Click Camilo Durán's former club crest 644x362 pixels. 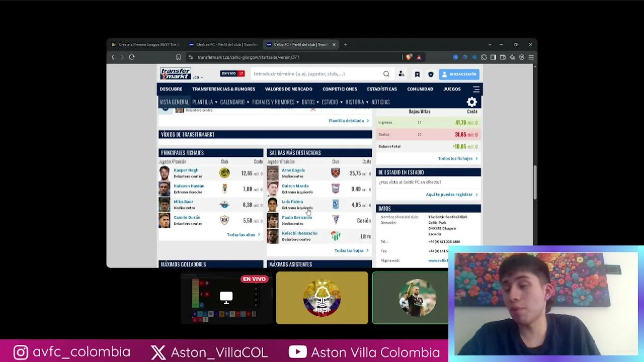(x=224, y=220)
